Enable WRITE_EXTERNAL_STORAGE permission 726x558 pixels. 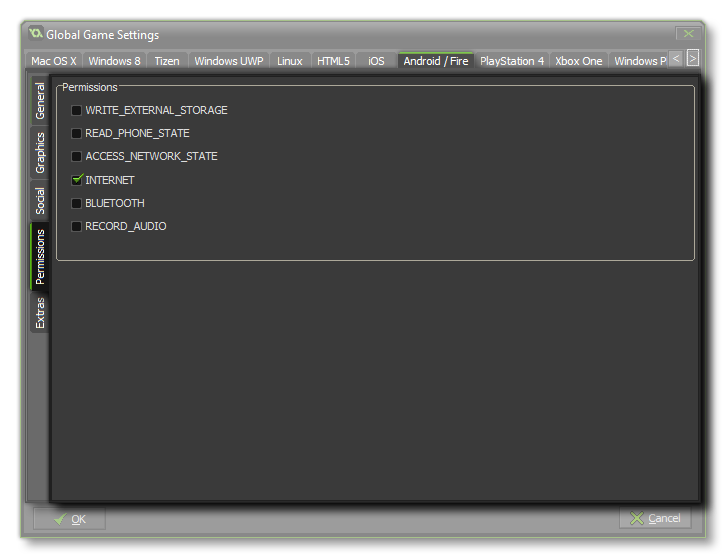click(77, 110)
